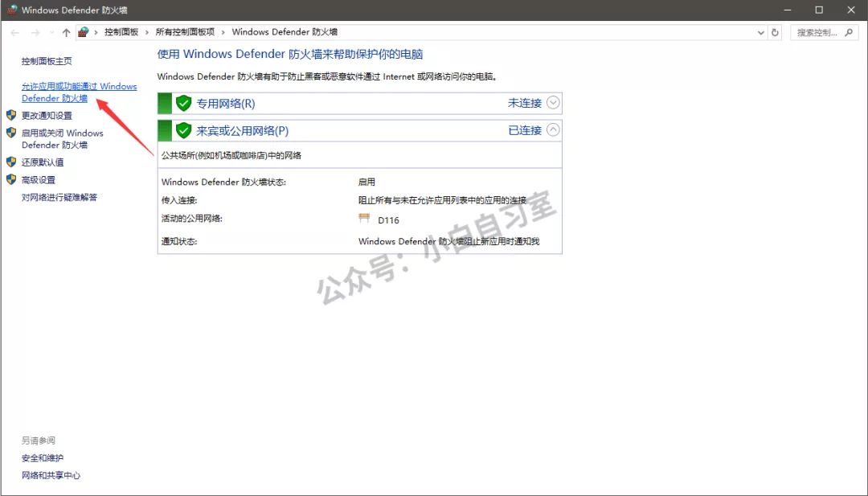Select the 控制面板 breadcrumb
This screenshot has height=496, width=868.
click(121, 32)
